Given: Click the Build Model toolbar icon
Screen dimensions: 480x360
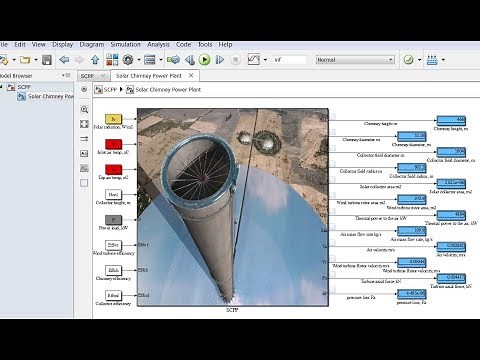Looking at the screenshot, I should [x=432, y=60].
